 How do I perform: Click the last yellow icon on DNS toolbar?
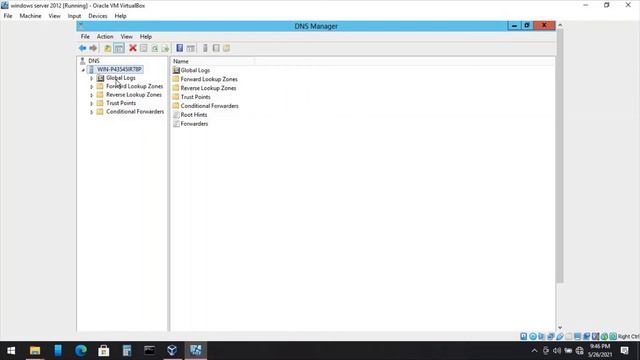pos(227,48)
